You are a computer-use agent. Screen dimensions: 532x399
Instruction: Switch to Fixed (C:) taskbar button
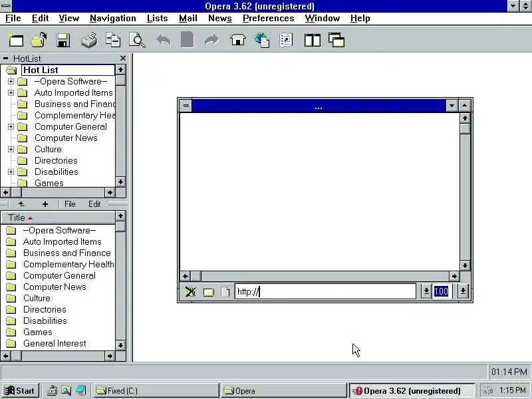click(x=156, y=390)
